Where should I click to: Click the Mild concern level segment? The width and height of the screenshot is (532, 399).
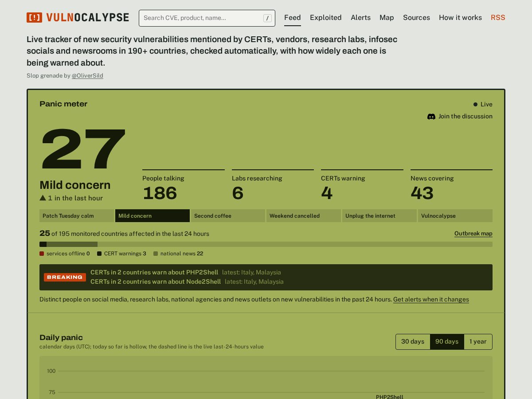pyautogui.click(x=153, y=216)
